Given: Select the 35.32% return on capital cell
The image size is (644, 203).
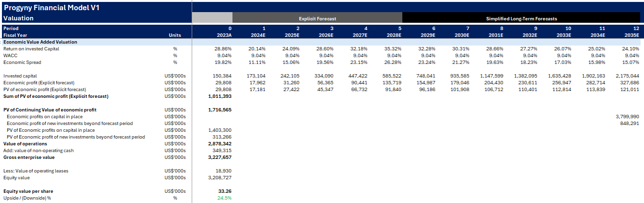Looking at the screenshot, I should pyautogui.click(x=393, y=49).
